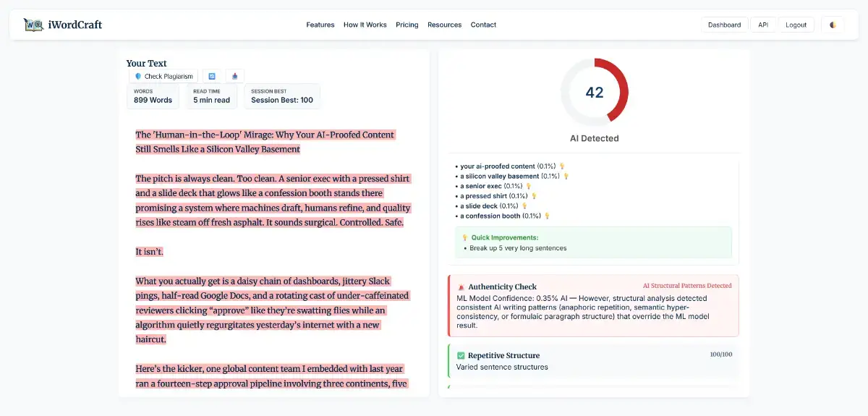868x416 pixels.
Task: Click the 'AI Detected' label
Action: [595, 138]
